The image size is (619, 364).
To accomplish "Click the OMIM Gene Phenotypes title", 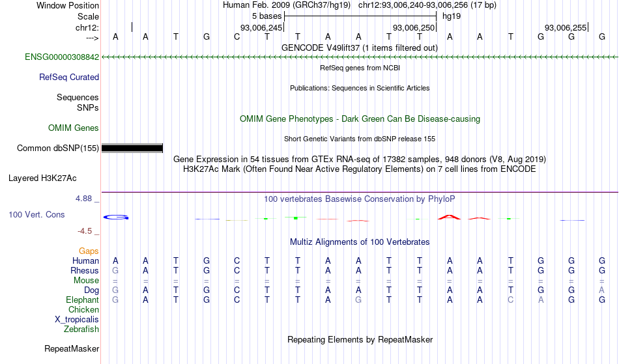I will coord(360,119).
